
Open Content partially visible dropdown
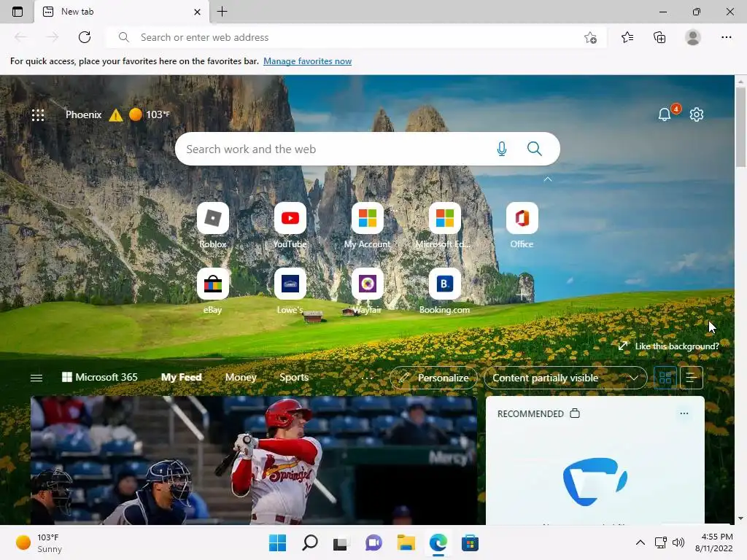pos(565,378)
